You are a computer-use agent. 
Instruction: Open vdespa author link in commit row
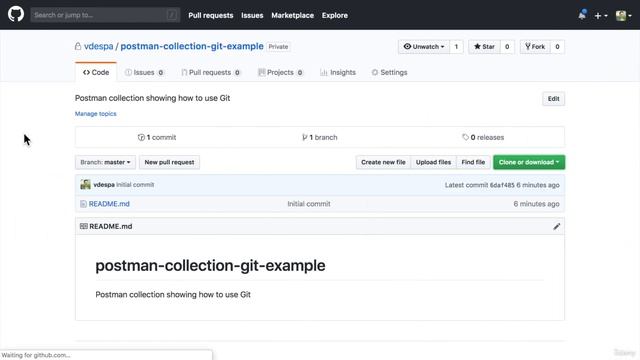tap(104, 185)
